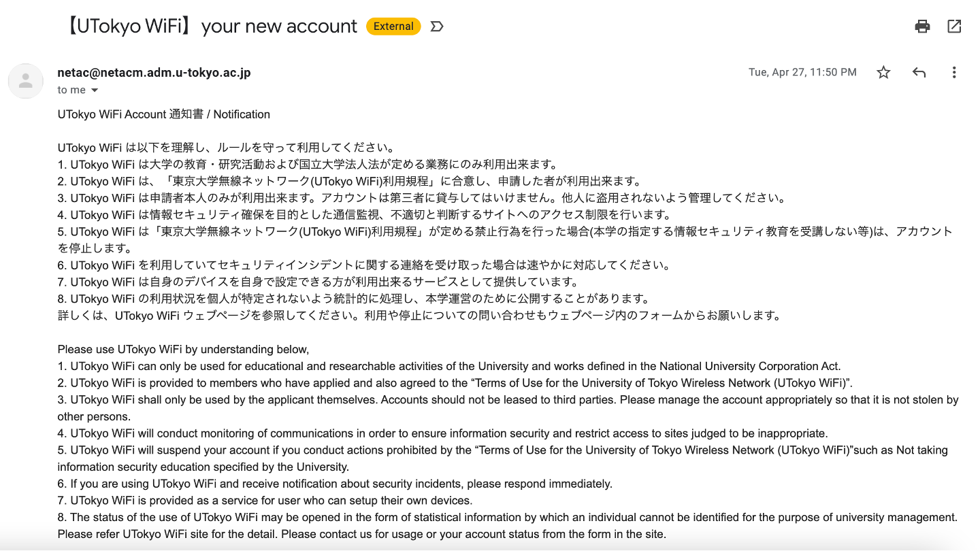Screen dimensions: 980x551
Task: Click the Japanese line starting with 詳しくは
Action: [419, 316]
